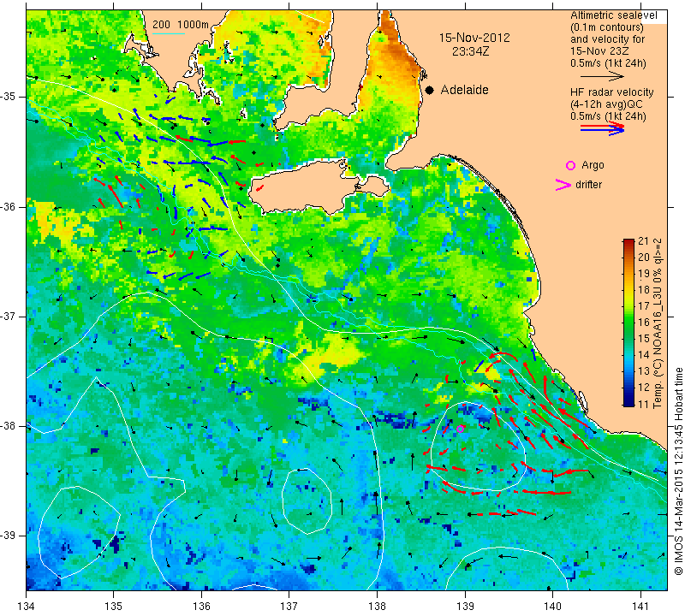Image resolution: width=685 pixels, height=616 pixels.
Task: Click the magenta drifter arrowhead legend symbol
Action: click(563, 185)
